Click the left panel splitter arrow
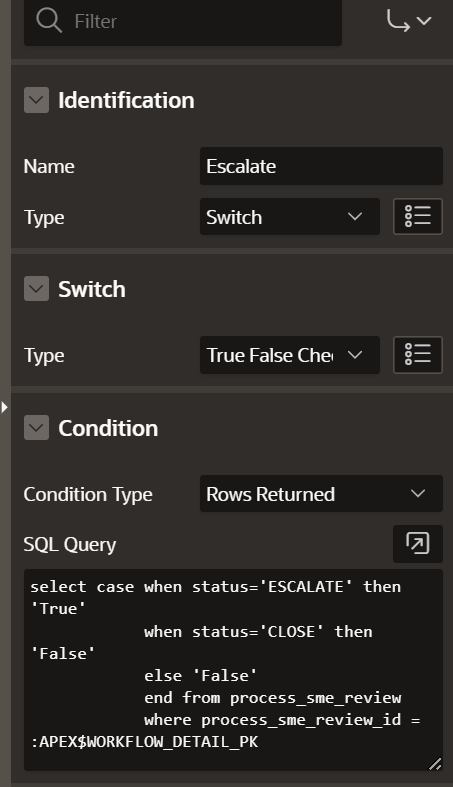The width and height of the screenshot is (453, 787). 5,407
